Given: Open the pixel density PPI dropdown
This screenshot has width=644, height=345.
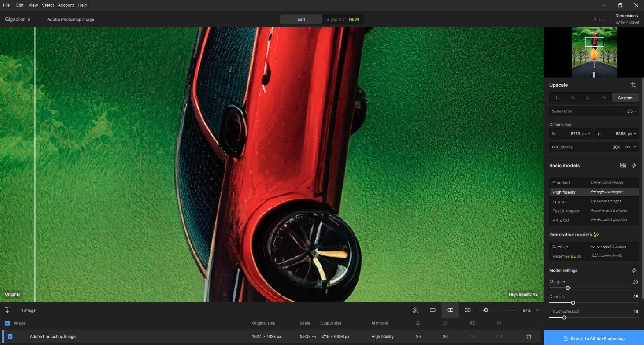Looking at the screenshot, I should click(x=630, y=147).
